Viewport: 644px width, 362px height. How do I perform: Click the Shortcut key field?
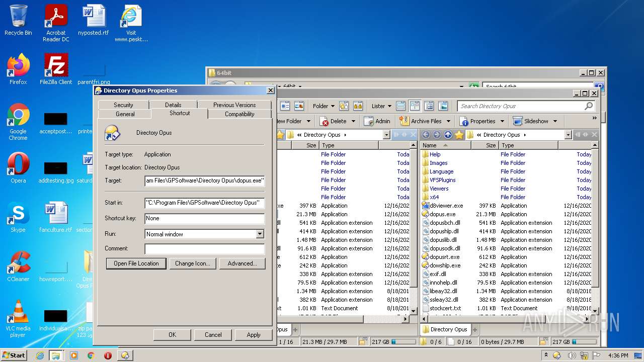(204, 219)
